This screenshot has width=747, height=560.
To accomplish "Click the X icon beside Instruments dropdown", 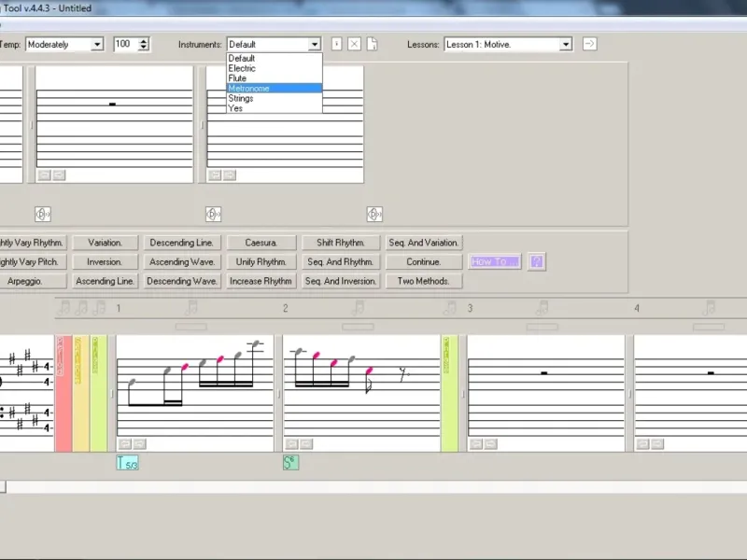I will tap(354, 44).
